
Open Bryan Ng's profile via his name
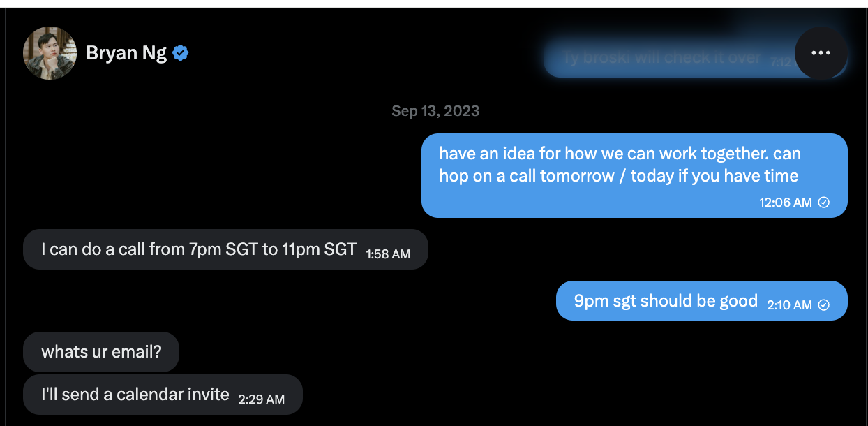126,52
